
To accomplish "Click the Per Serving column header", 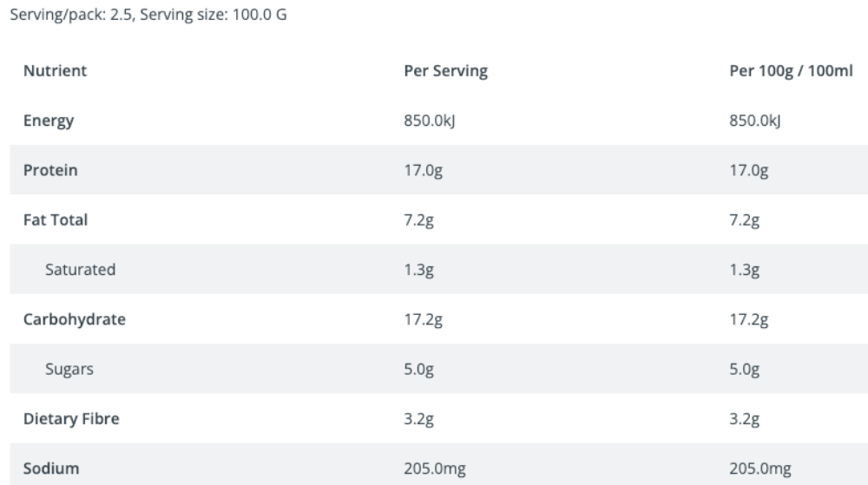I will coord(445,71).
